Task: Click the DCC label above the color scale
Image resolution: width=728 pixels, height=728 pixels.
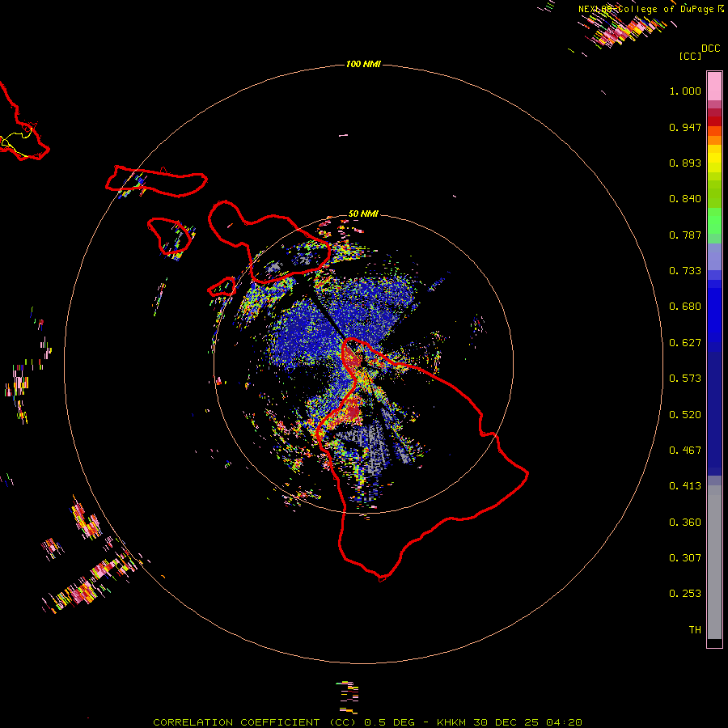Action: tap(711, 49)
